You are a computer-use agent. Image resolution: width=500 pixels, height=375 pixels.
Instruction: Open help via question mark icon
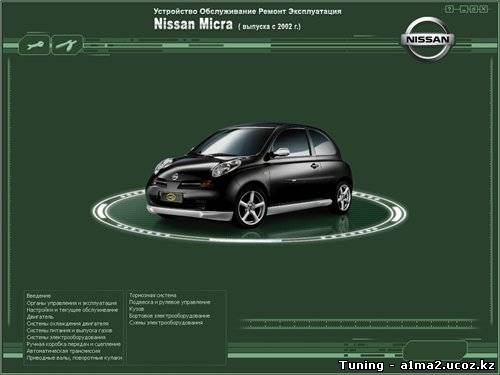tap(449, 9)
